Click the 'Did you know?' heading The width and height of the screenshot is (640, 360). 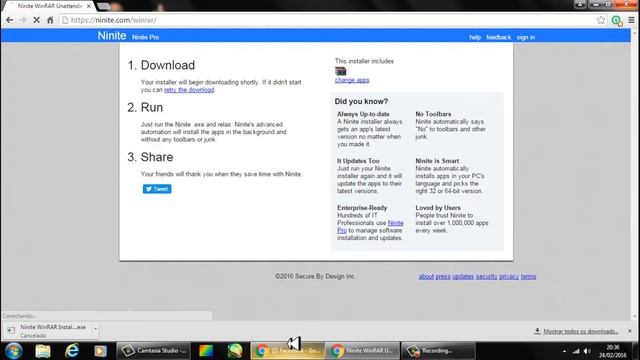(x=361, y=101)
